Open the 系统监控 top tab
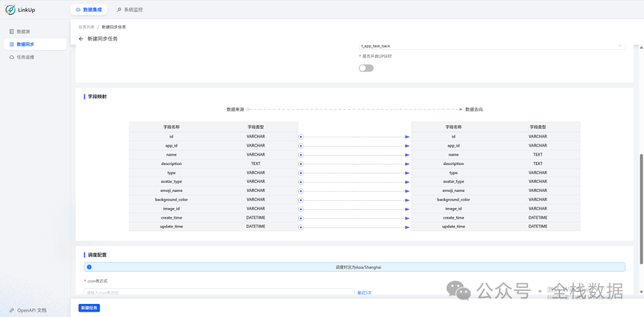644x317 pixels. coord(129,10)
